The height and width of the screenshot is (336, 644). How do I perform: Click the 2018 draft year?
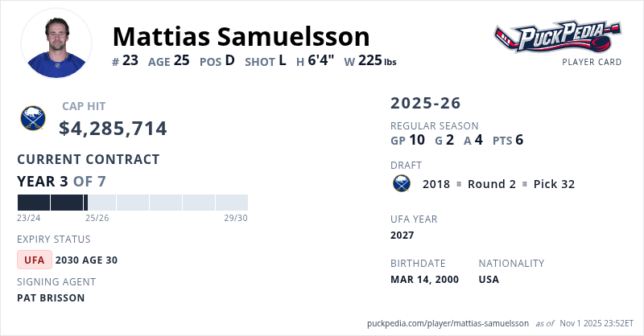(436, 184)
